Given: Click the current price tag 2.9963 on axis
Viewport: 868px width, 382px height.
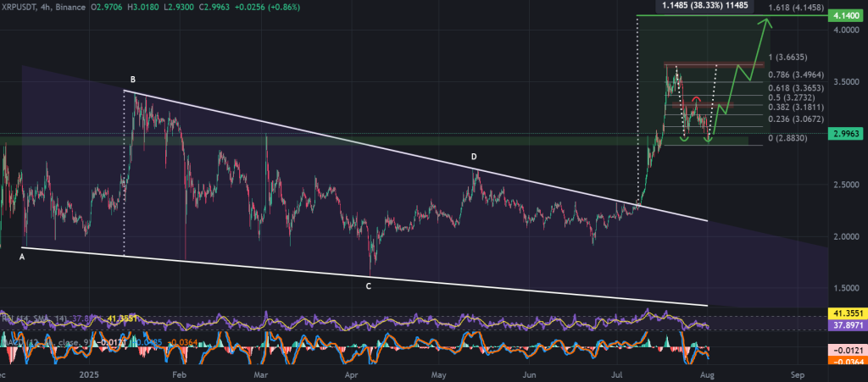Looking at the screenshot, I should coord(847,133).
